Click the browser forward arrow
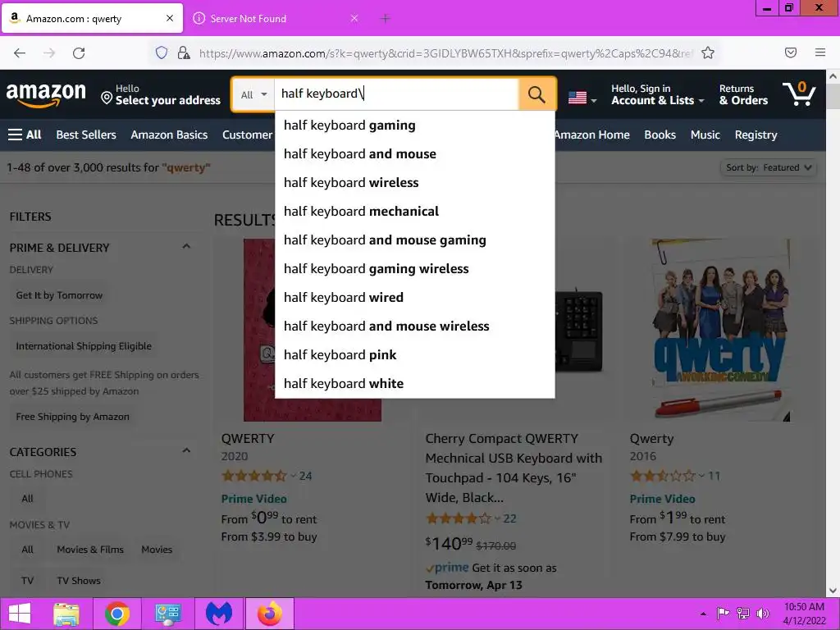Image resolution: width=840 pixels, height=630 pixels. click(49, 52)
